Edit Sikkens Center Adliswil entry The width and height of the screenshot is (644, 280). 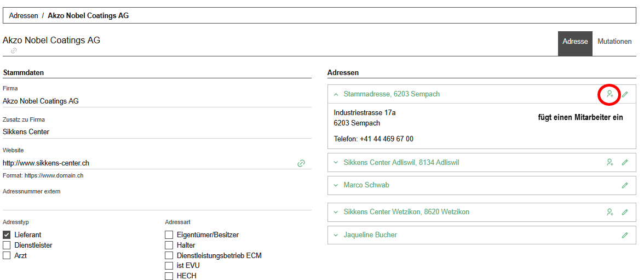pos(625,162)
